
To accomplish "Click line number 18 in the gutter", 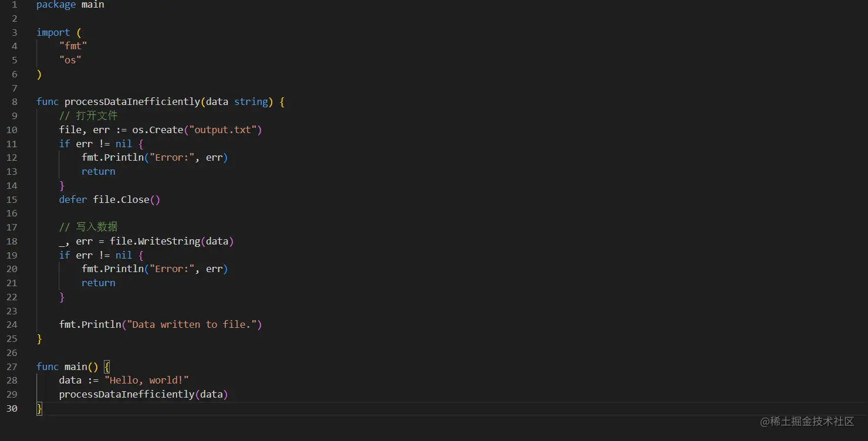I will 12,241.
